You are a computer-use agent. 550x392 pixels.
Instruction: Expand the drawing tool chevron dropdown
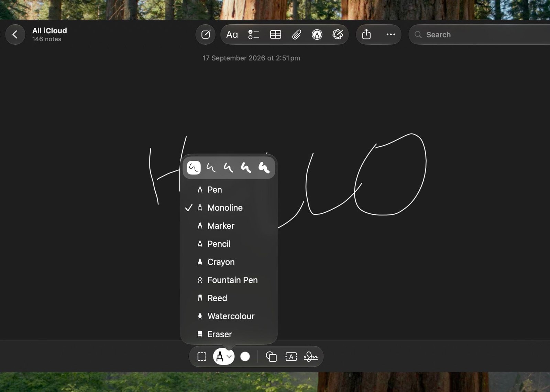pos(229,357)
